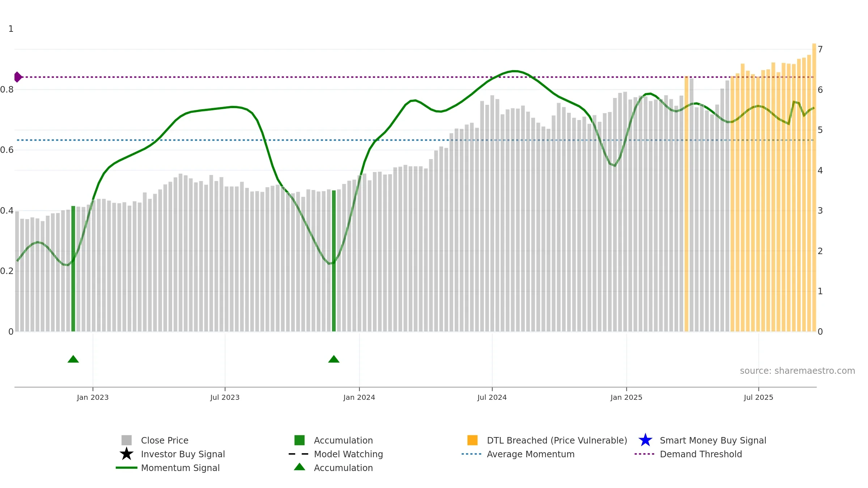Click the purple diamond on Demand Threshold line
Image resolution: width=868 pixels, height=488 pixels.
(x=18, y=77)
